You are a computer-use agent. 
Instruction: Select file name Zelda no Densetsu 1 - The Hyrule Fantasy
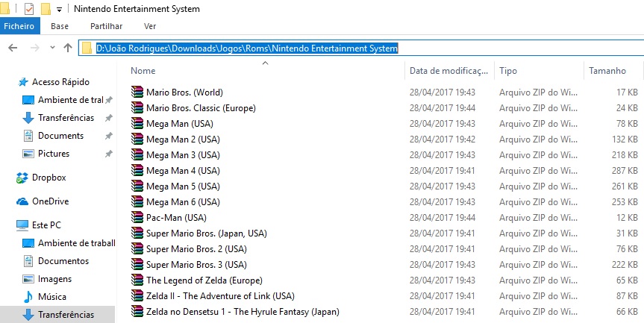tap(243, 312)
